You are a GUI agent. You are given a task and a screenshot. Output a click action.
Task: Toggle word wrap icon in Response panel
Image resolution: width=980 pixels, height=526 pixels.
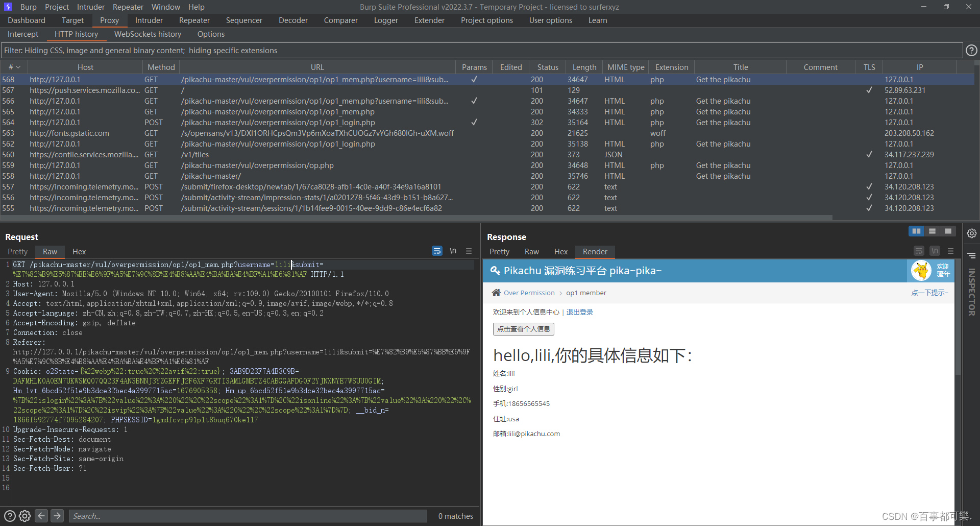coord(919,251)
